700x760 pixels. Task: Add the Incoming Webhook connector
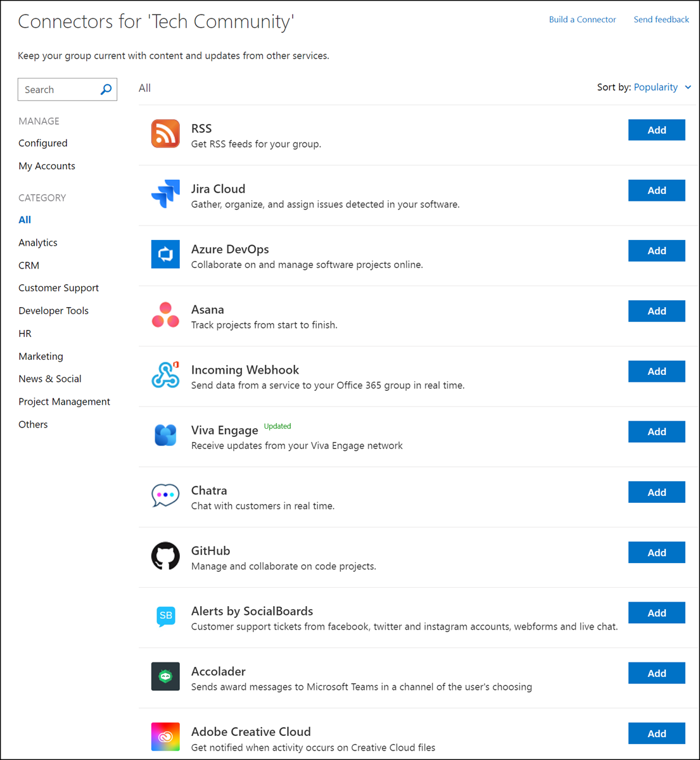coord(656,371)
